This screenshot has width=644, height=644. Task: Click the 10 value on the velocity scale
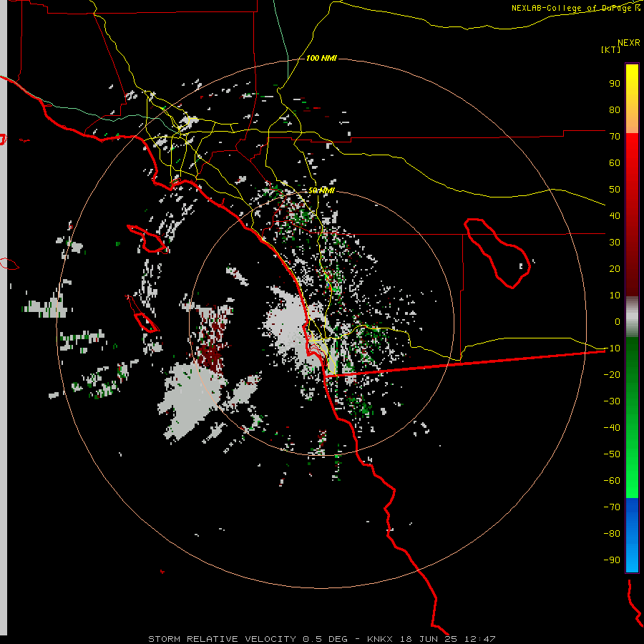coord(615,296)
